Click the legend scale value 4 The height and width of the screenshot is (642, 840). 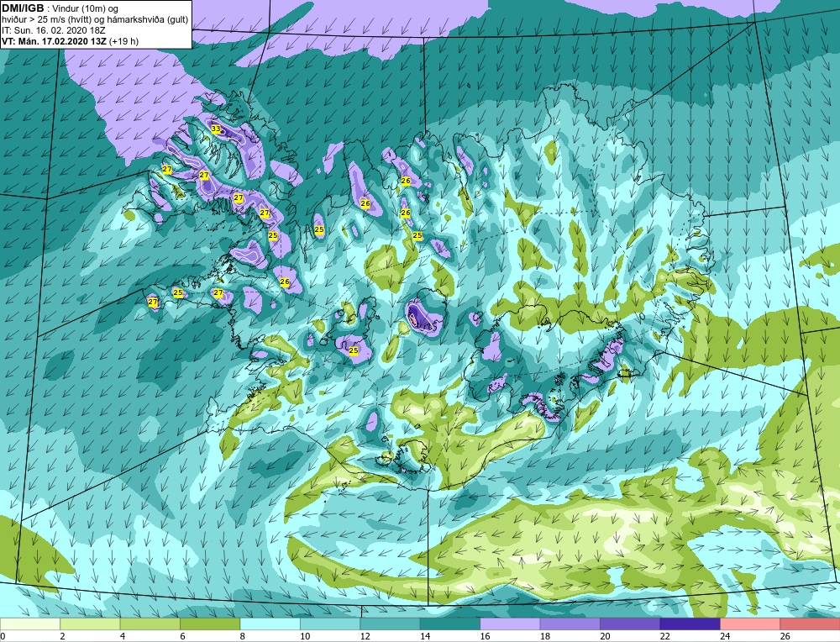coord(123,637)
